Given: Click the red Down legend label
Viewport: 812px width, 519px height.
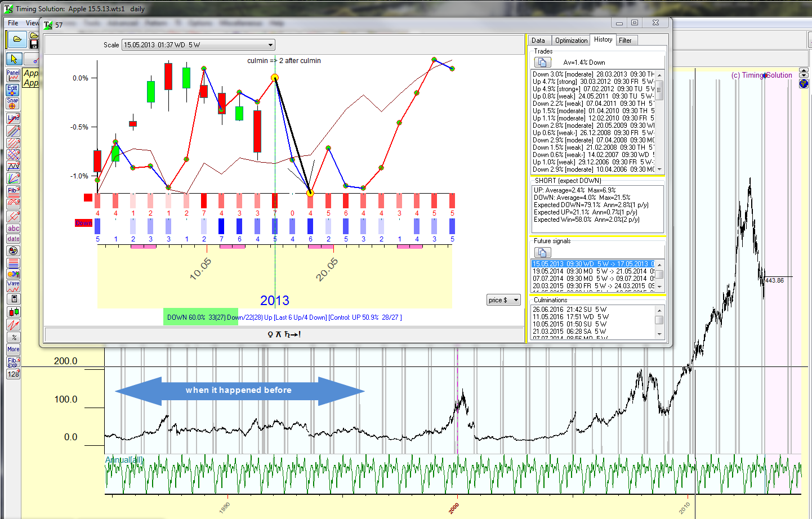Looking at the screenshot, I should point(83,223).
